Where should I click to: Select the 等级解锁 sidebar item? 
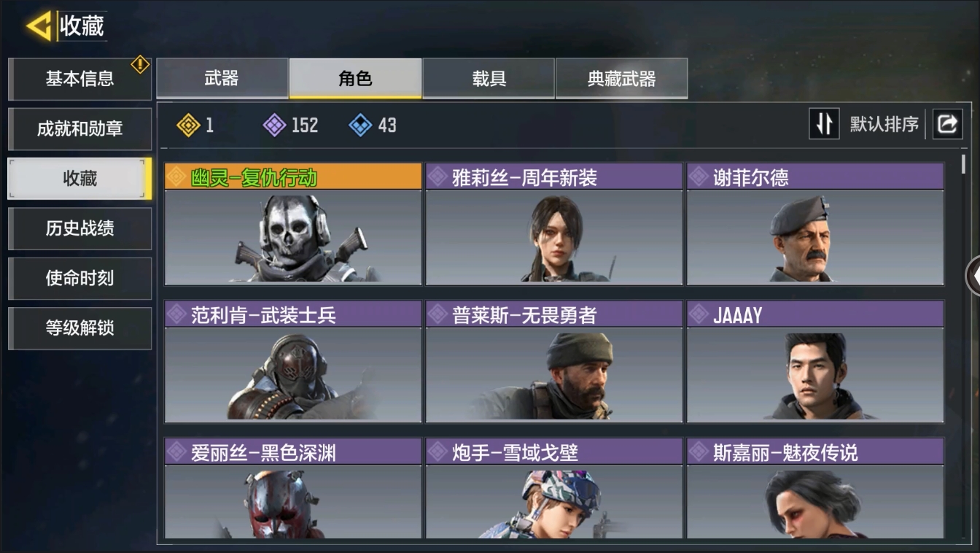tap(79, 328)
